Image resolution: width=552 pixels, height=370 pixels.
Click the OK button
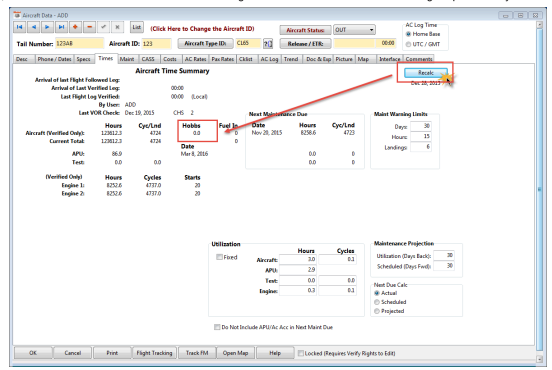33,353
